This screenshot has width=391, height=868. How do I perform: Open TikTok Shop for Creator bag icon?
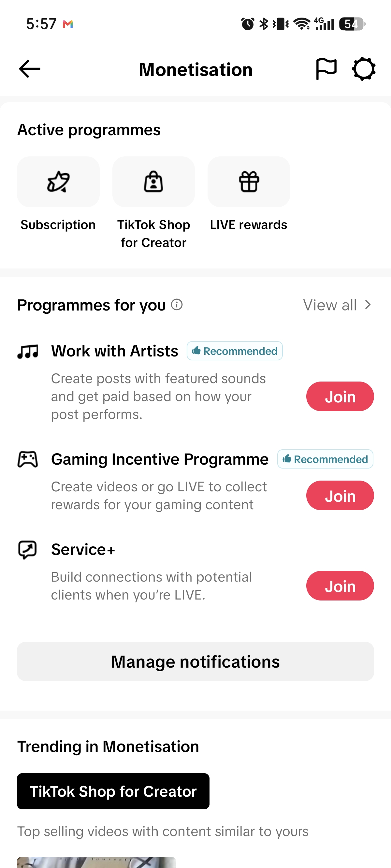[x=153, y=181]
